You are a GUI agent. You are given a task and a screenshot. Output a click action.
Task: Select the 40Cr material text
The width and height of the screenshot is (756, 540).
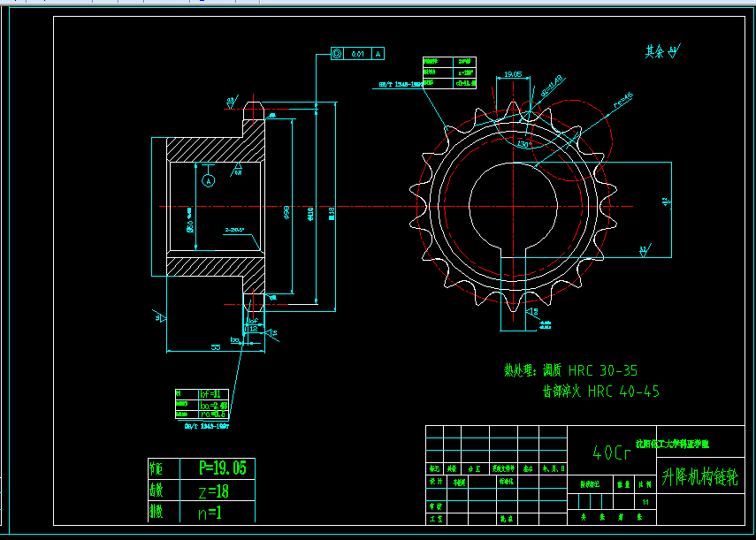click(x=611, y=453)
